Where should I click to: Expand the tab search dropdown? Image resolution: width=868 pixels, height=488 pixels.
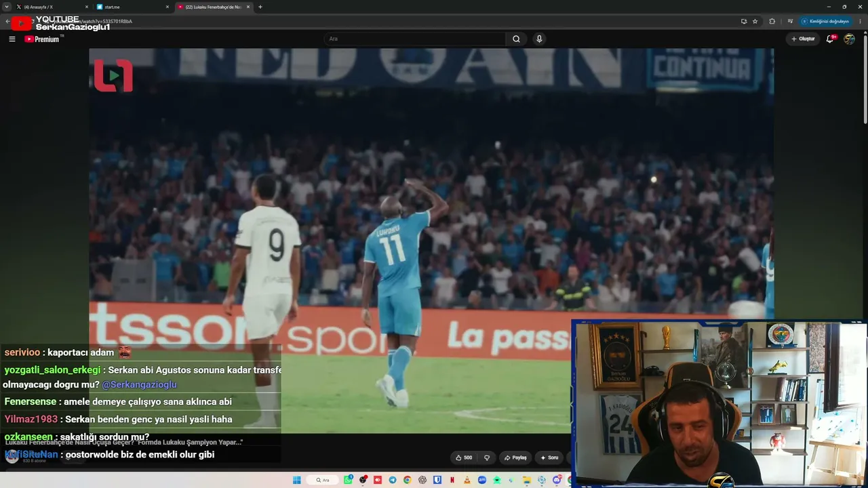click(6, 7)
